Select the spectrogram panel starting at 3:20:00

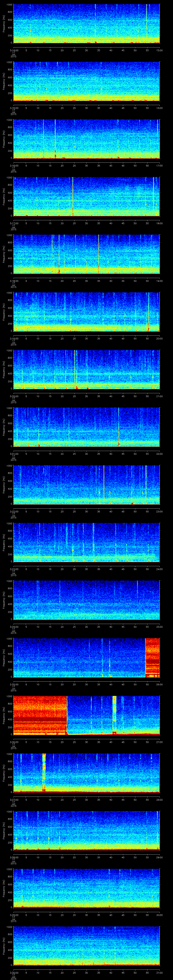coord(87,369)
